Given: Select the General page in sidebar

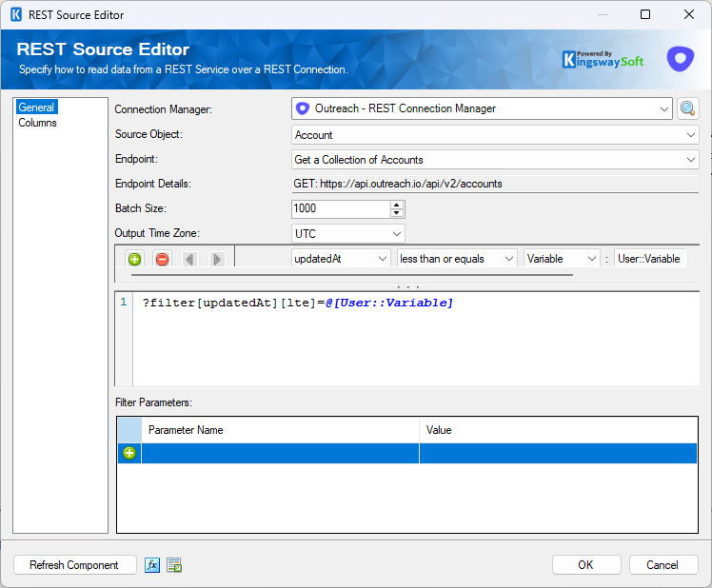Looking at the screenshot, I should [36, 108].
